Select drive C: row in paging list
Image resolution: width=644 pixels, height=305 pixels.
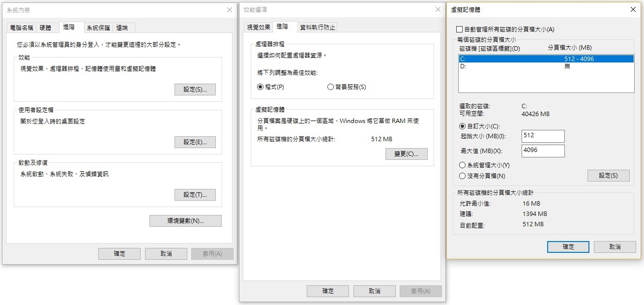pyautogui.click(x=546, y=59)
